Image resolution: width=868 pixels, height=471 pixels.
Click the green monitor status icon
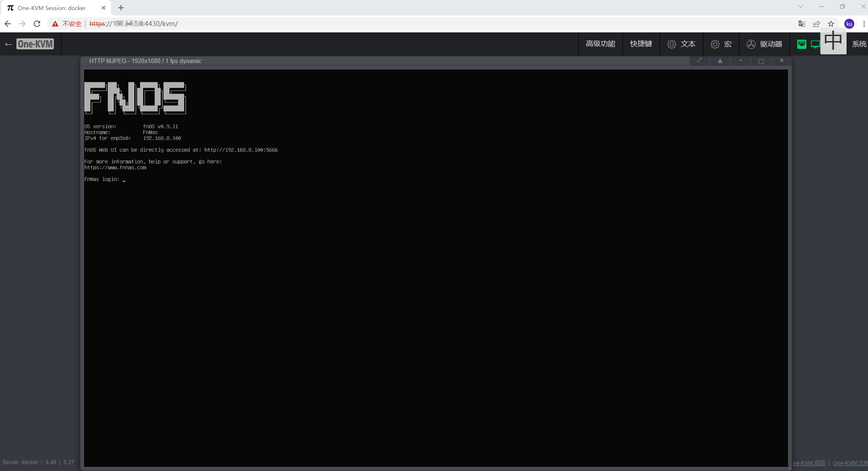click(815, 44)
